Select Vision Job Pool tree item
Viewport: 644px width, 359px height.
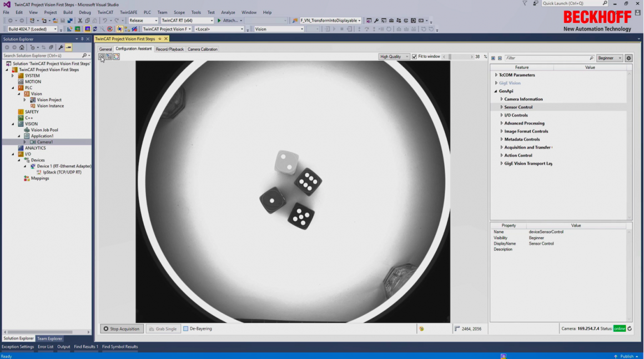44,130
